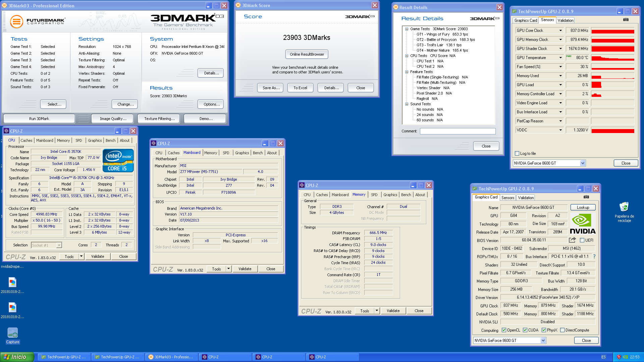644x362 pixels.
Task: Collapse the CPU Tests tree node
Action: point(407,56)
